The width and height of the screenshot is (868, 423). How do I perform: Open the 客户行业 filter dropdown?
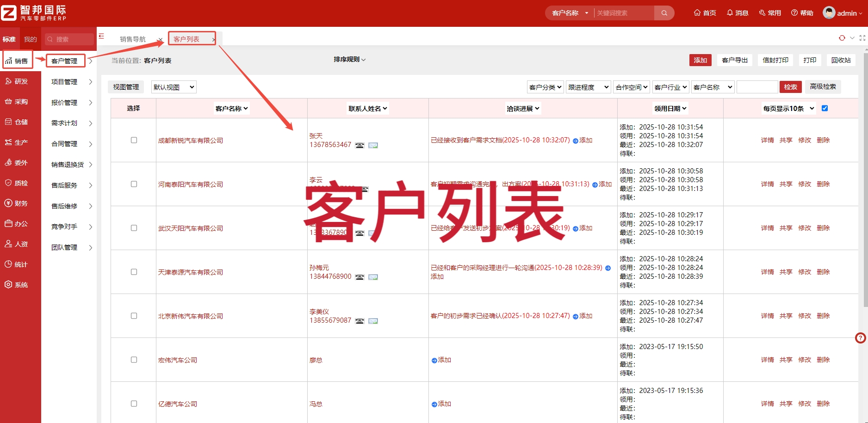(670, 87)
